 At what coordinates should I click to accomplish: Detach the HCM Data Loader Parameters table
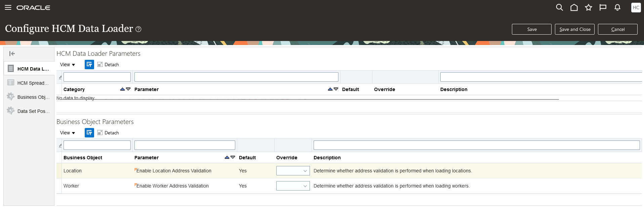tap(108, 65)
